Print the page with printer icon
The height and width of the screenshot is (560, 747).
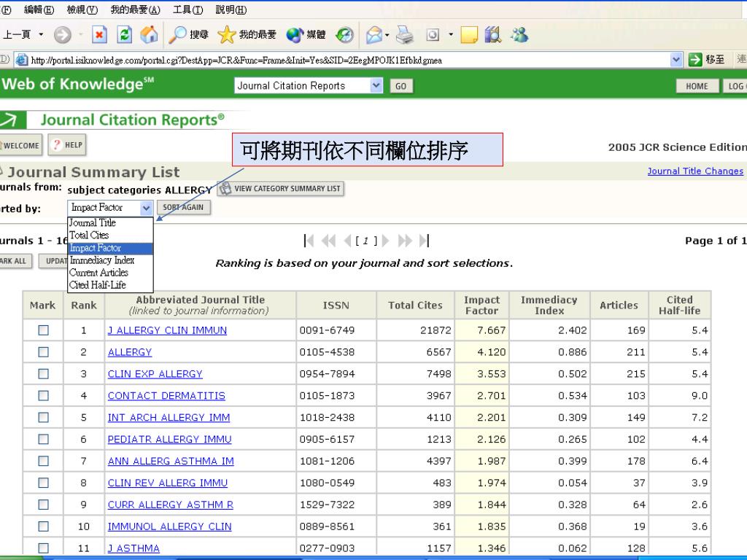[405, 35]
